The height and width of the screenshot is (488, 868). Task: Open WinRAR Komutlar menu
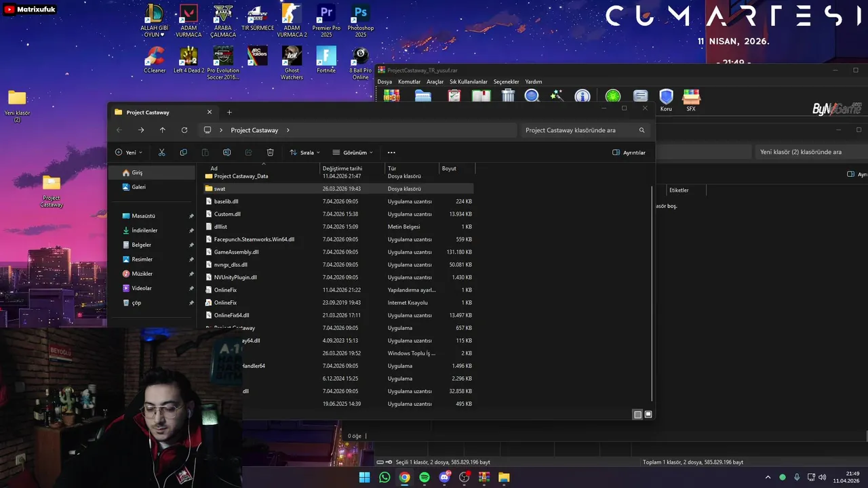click(x=409, y=81)
